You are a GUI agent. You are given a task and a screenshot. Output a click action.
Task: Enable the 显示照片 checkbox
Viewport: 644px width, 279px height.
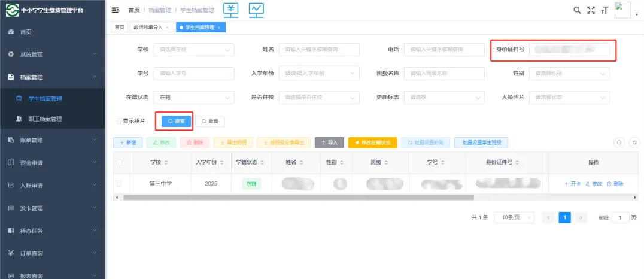(x=120, y=121)
